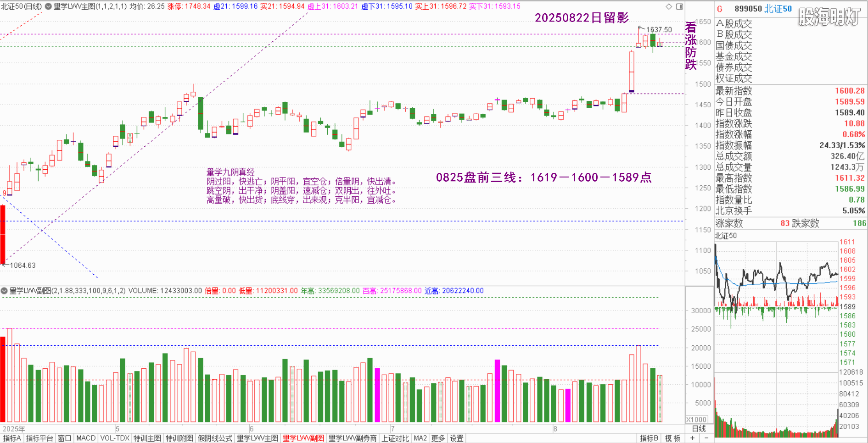868x443 pixels.
Task: Select the 上证对比 tab
Action: click(x=395, y=438)
